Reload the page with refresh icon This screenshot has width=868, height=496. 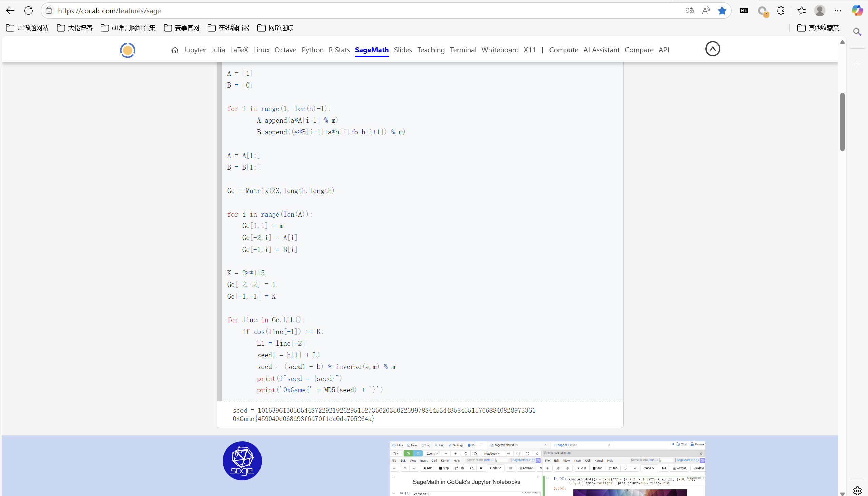[x=28, y=11]
